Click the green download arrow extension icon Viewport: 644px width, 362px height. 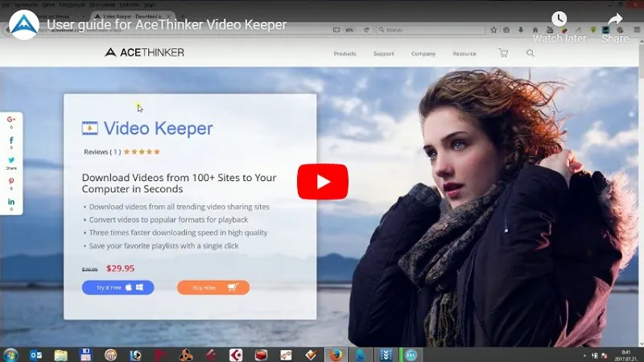pos(593,30)
